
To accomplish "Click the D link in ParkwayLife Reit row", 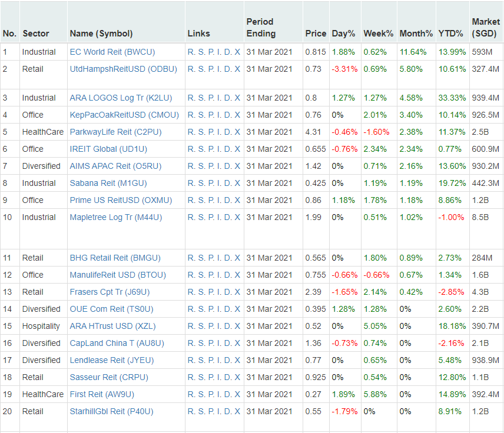I will (x=228, y=132).
